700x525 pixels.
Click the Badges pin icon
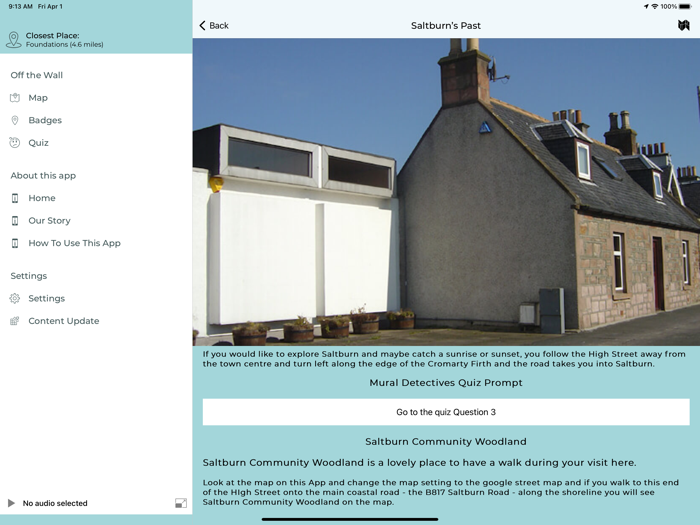point(15,120)
